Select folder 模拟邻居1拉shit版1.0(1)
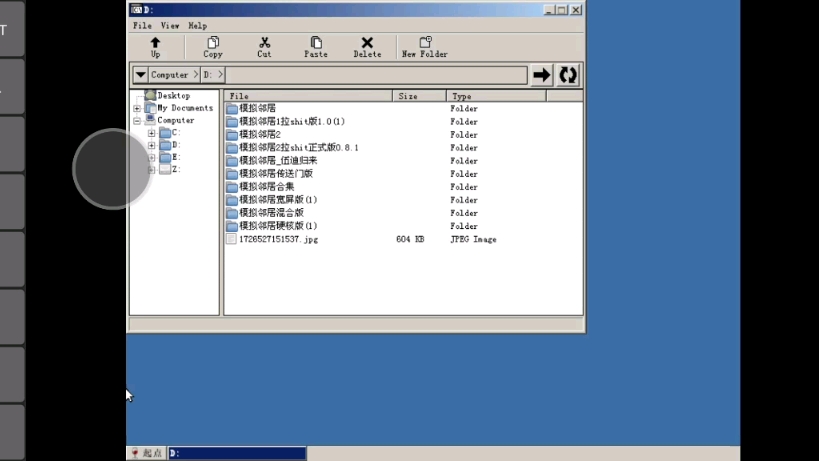Image resolution: width=819 pixels, height=461 pixels. coord(292,121)
